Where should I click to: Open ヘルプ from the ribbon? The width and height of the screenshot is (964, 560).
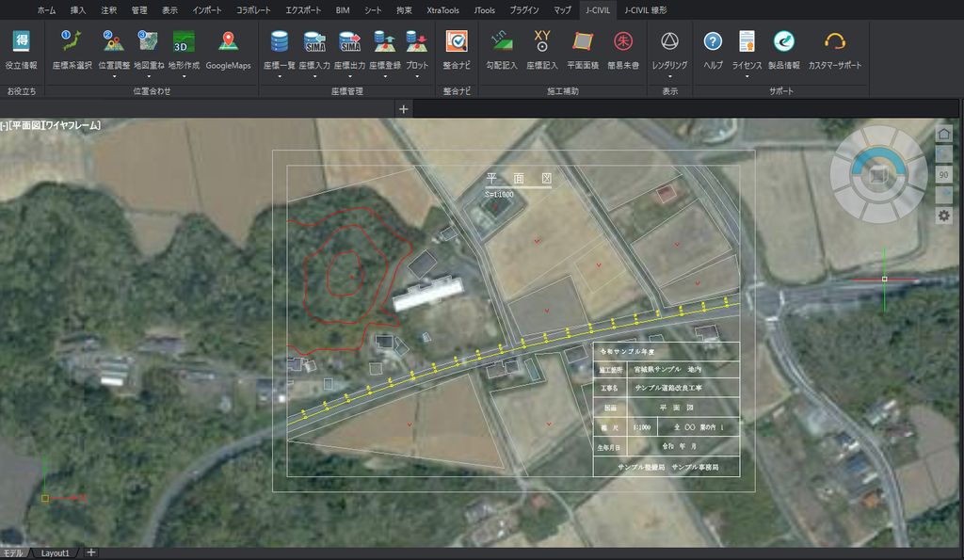point(713,49)
